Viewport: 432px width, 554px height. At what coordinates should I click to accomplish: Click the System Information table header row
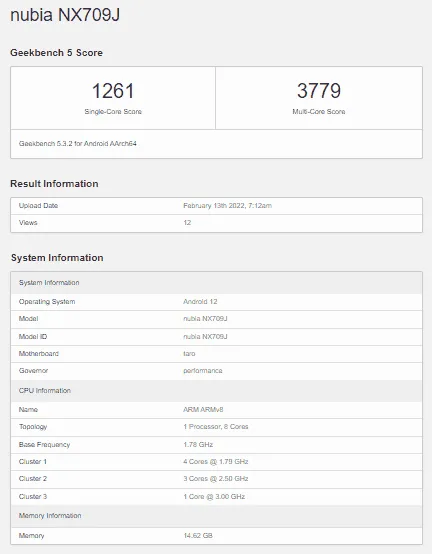click(x=216, y=283)
